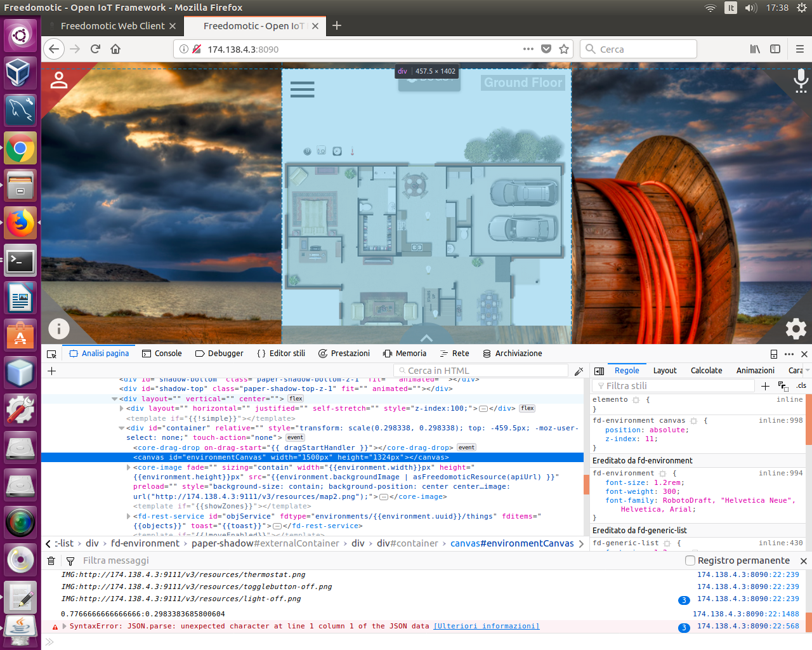Expand the div layout horizontal justified node

[x=121, y=409]
